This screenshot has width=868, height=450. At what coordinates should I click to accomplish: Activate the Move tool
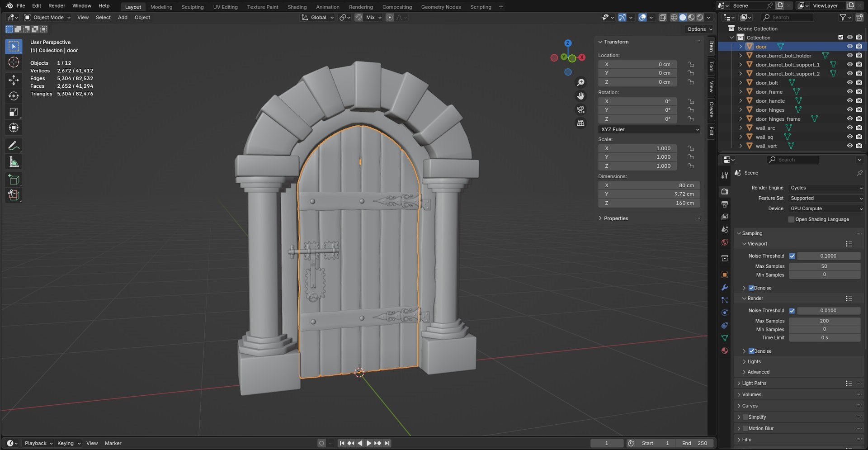[14, 80]
